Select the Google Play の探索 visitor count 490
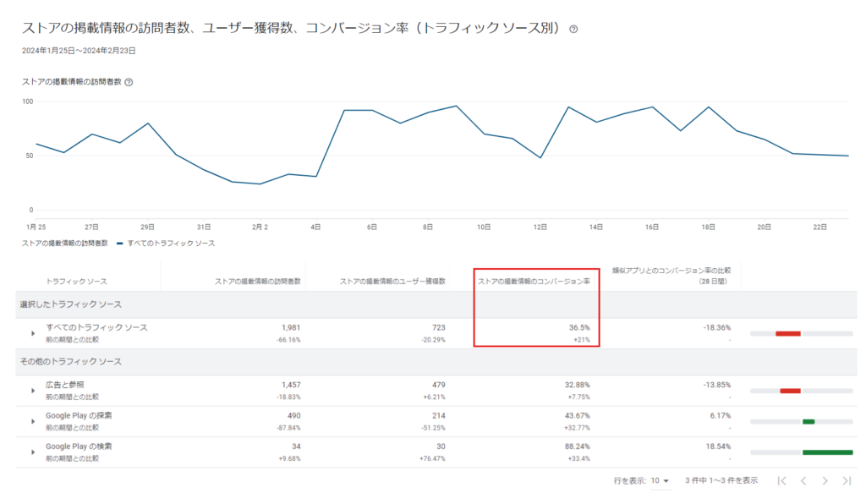Image resolution: width=866 pixels, height=504 pixels. tap(293, 416)
